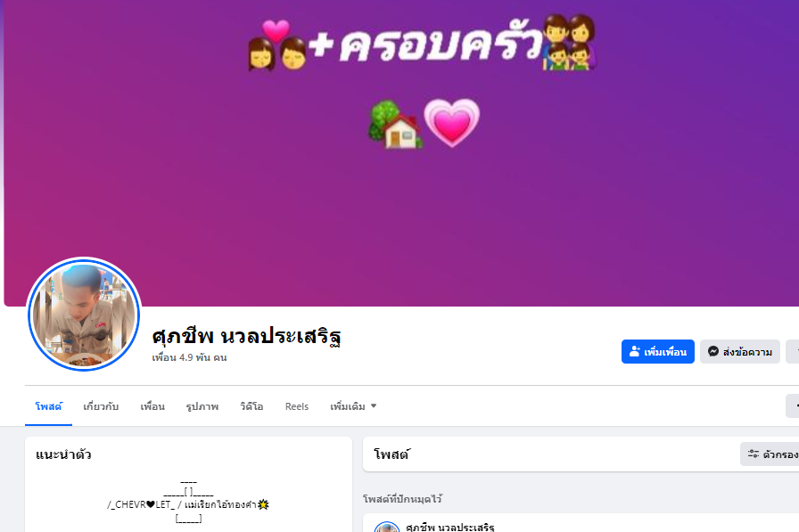This screenshot has height=532, width=799.
Task: Open the circular profile picture
Action: 84,314
